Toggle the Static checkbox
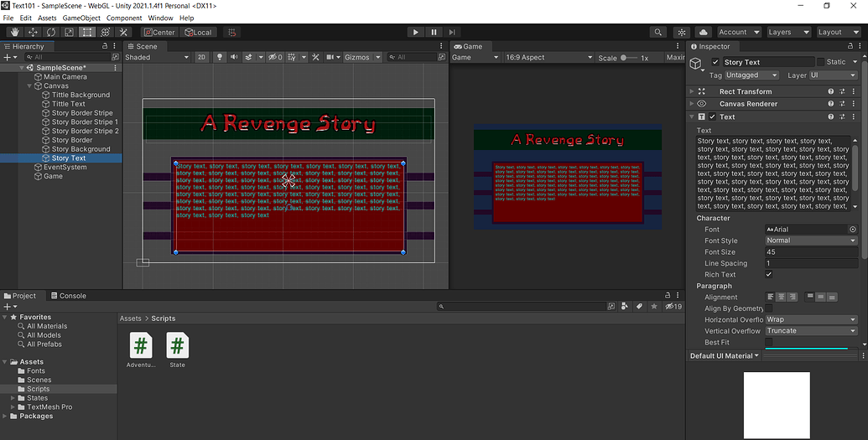This screenshot has width=868, height=440. (820, 62)
